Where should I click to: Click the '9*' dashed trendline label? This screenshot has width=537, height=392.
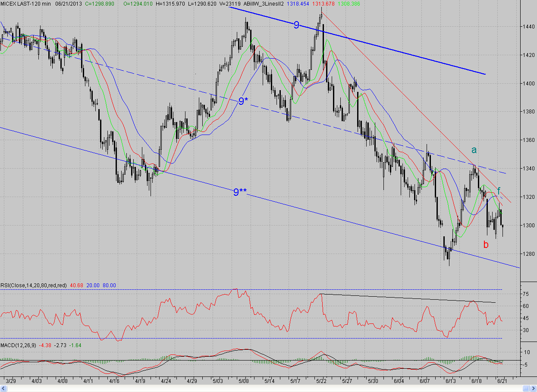pos(243,102)
